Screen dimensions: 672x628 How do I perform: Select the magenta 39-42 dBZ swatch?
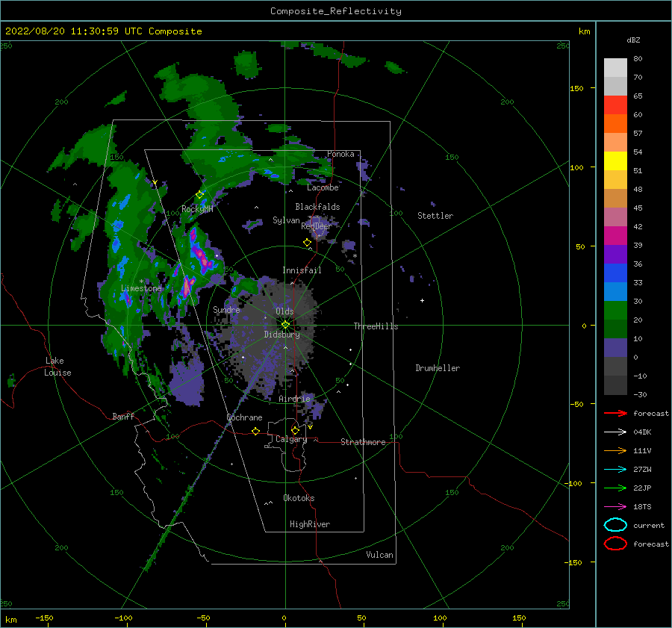(x=615, y=235)
